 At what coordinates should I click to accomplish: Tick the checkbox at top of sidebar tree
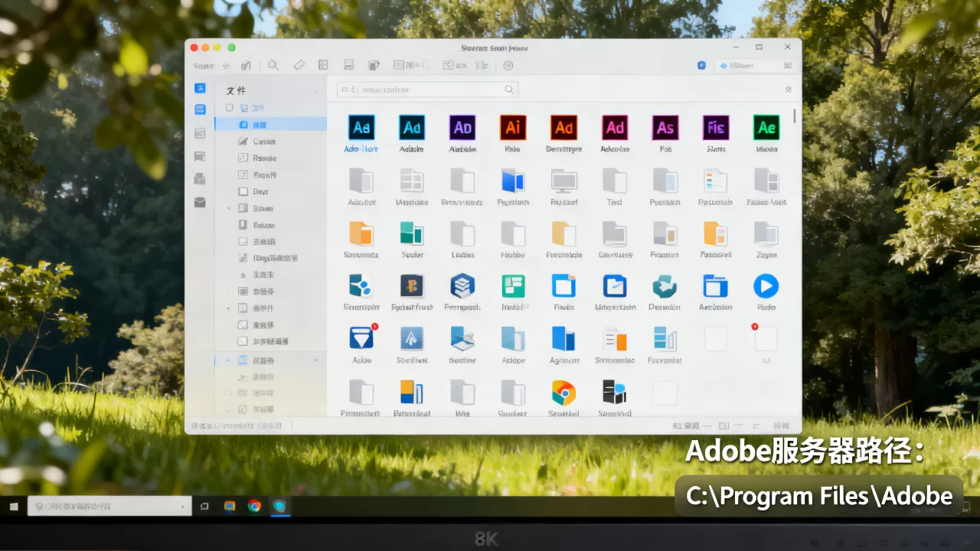click(230, 108)
